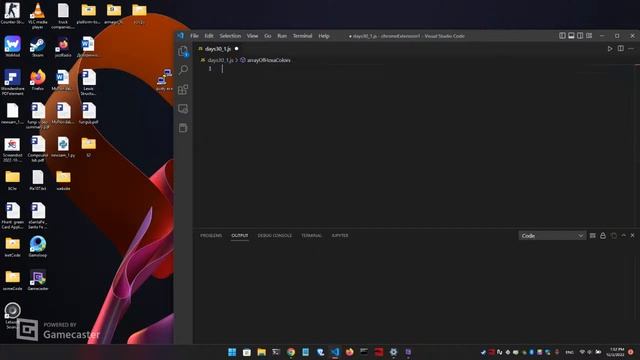The height and width of the screenshot is (360, 640).
Task: Open the Search view in the activity bar
Action: pyautogui.click(x=183, y=70)
